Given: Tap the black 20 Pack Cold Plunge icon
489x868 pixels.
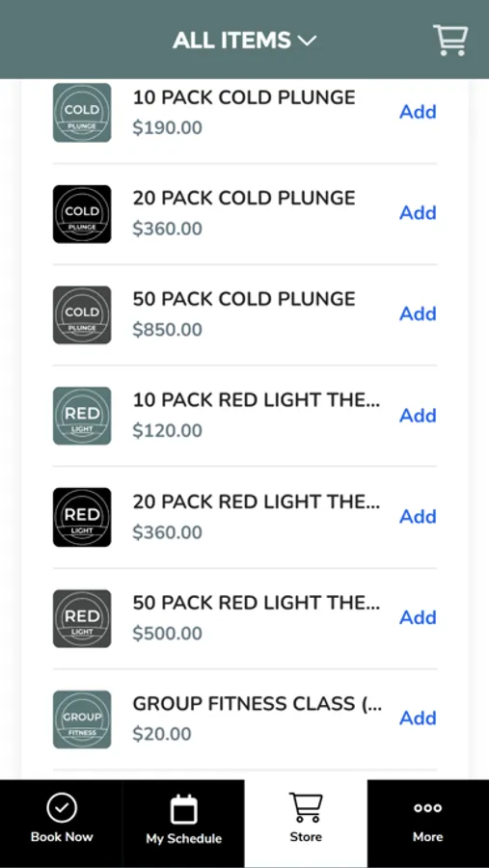Looking at the screenshot, I should pyautogui.click(x=82, y=214).
